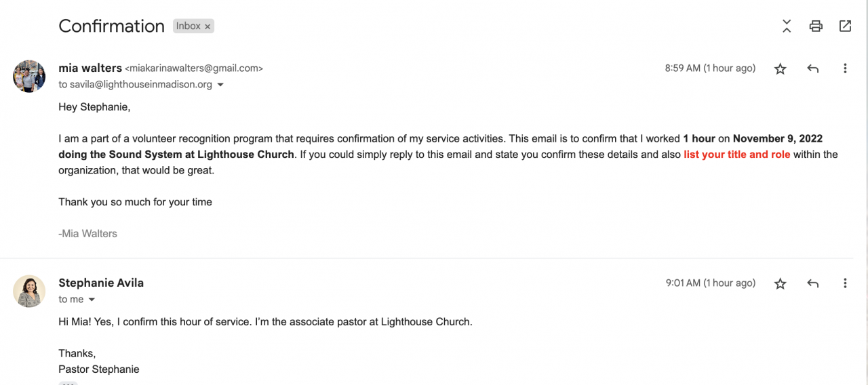This screenshot has width=868, height=385.
Task: Print the entire Confirmation conversation
Action: click(816, 26)
